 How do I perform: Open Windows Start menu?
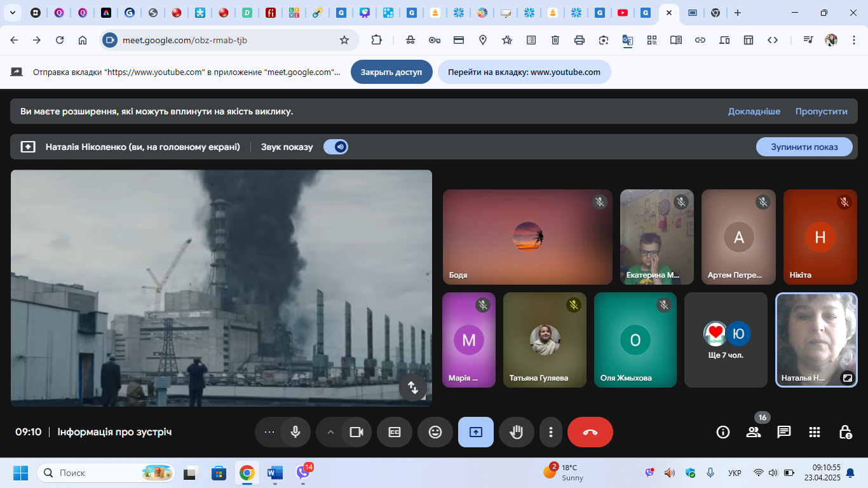click(x=21, y=473)
